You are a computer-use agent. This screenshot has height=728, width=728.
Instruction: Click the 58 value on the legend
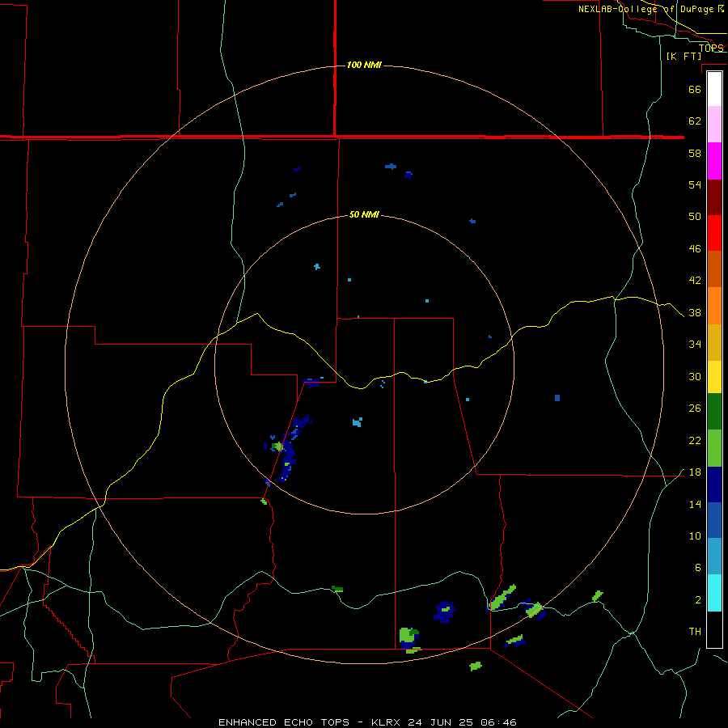point(695,153)
